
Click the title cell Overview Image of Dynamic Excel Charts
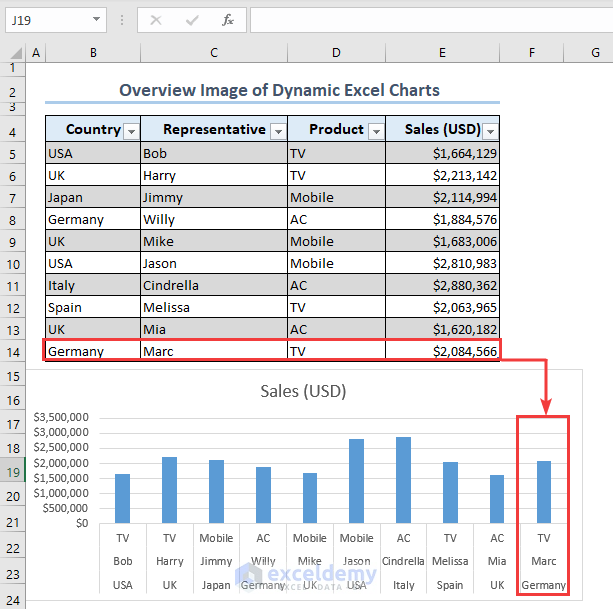click(279, 90)
